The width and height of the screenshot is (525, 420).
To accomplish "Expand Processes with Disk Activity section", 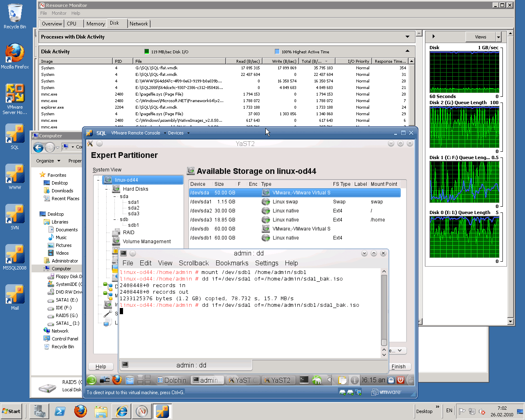I will click(407, 37).
